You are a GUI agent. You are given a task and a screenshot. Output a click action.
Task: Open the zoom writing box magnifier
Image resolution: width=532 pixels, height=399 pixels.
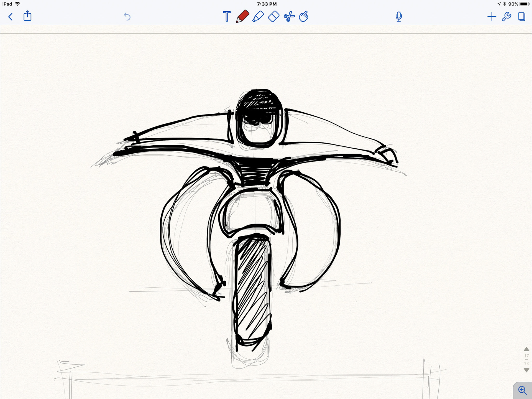(523, 390)
